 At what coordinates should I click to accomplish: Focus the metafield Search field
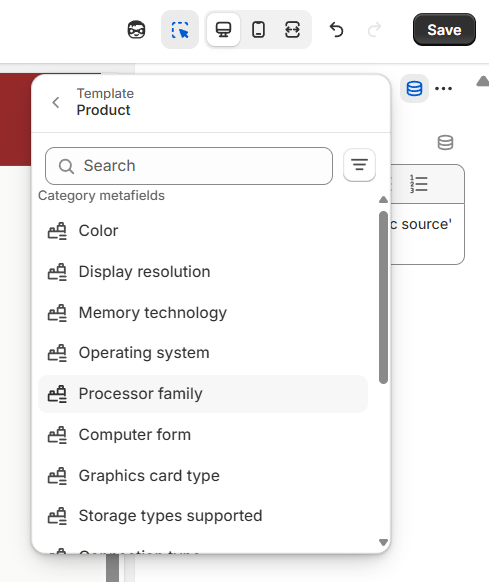pos(189,166)
